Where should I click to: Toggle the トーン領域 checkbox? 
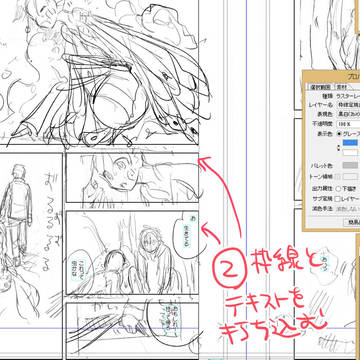pos(339,177)
